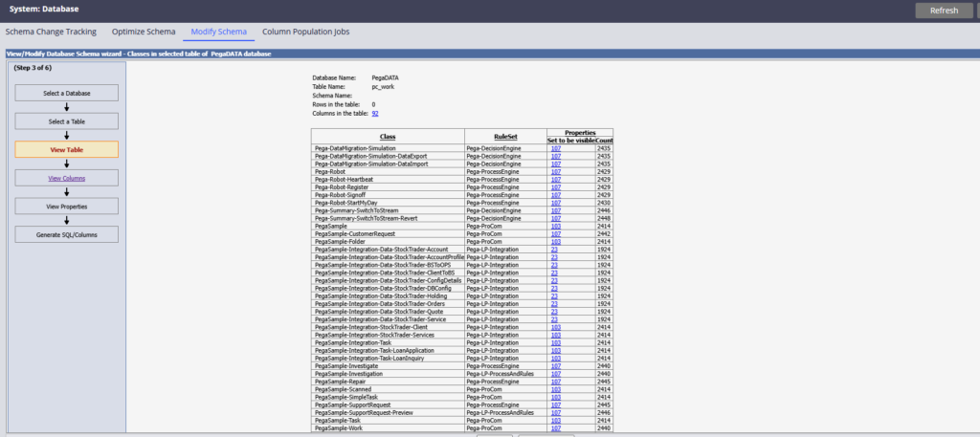Screen dimensions: 980x437
Task: Open 103 link for PegaSample-Folder
Action: point(556,242)
